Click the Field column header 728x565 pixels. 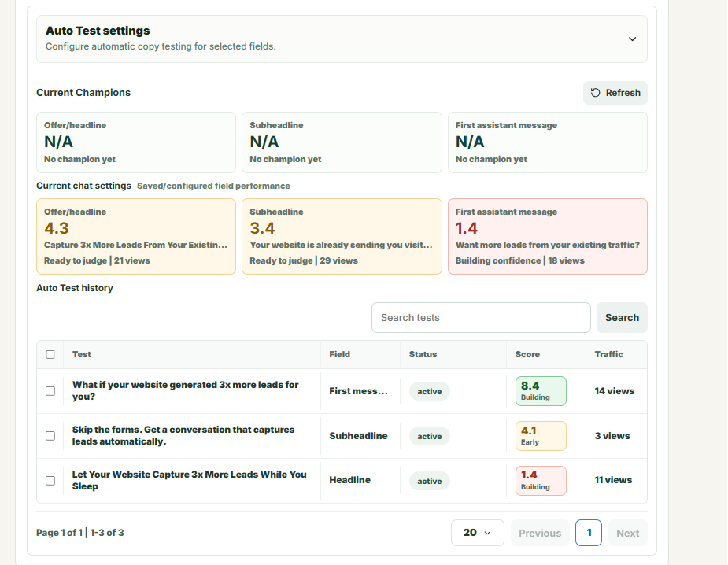click(x=339, y=354)
